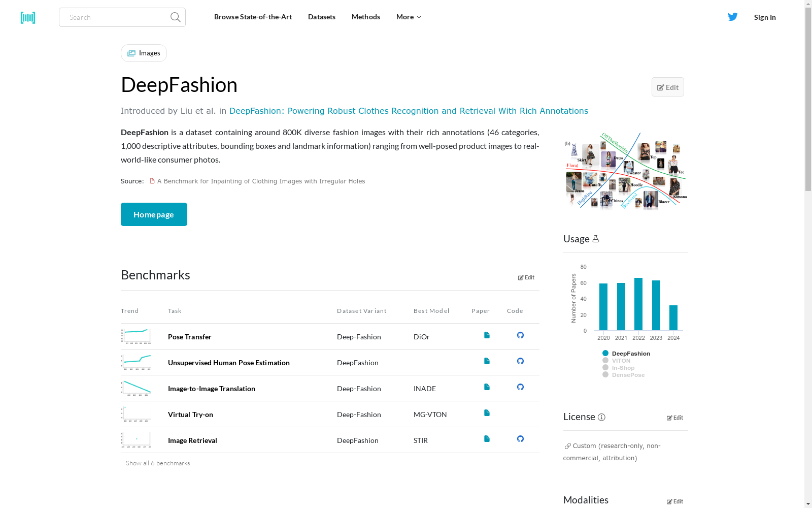Expand the More menu
Screen dimensions: 812x508
(x=409, y=17)
